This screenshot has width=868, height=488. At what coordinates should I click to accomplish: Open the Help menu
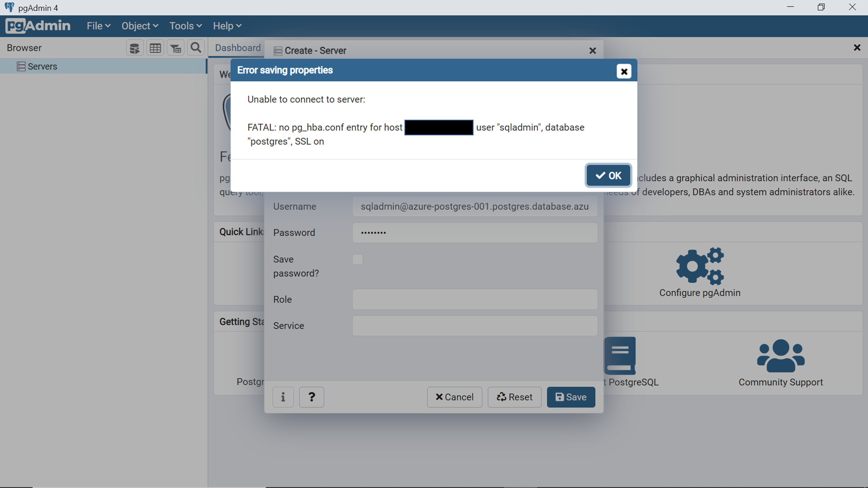point(227,26)
